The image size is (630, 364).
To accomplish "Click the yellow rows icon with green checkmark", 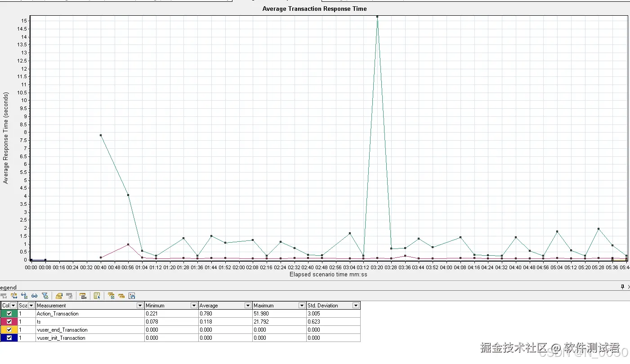I will pos(111,296).
